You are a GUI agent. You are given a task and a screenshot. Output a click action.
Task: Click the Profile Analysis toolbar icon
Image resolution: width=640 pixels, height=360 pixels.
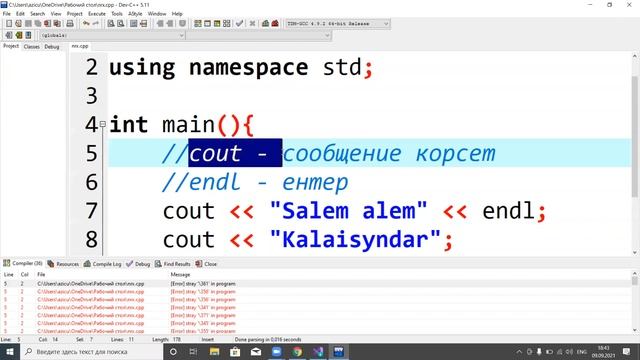(x=265, y=24)
